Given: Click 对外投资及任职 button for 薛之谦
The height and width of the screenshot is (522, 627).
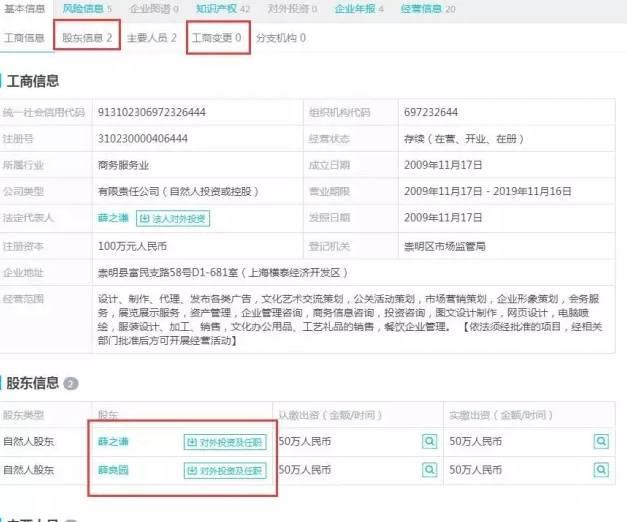Looking at the screenshot, I should click(225, 442).
